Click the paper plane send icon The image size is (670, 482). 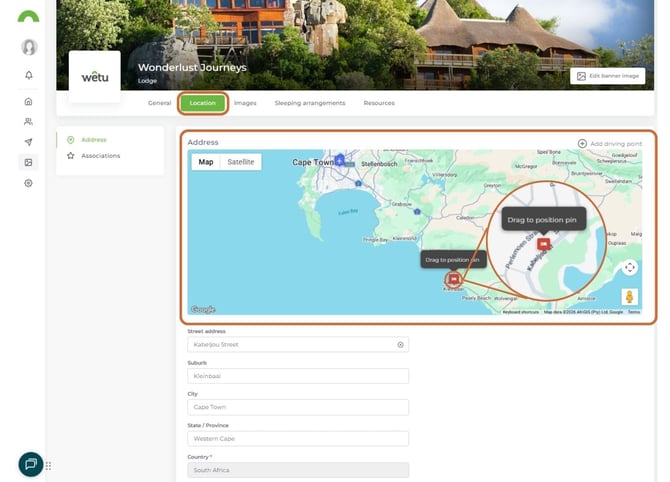coord(28,142)
